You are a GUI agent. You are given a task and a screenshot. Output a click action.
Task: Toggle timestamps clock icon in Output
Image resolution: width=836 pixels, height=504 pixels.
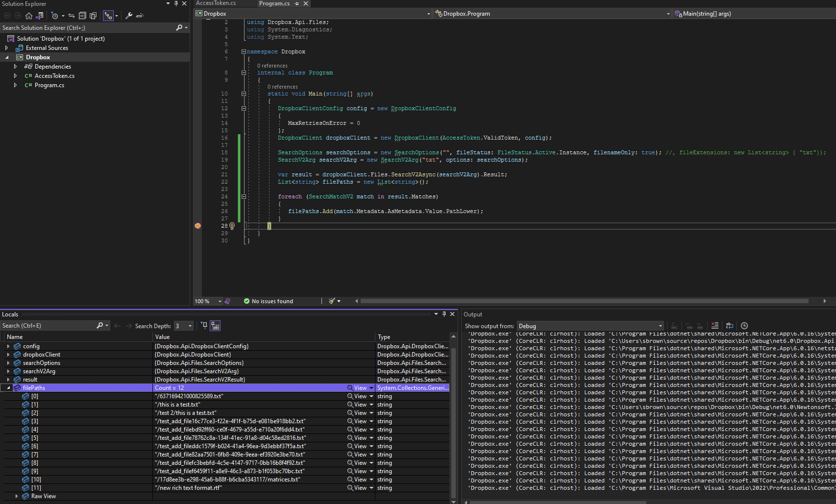tap(744, 326)
